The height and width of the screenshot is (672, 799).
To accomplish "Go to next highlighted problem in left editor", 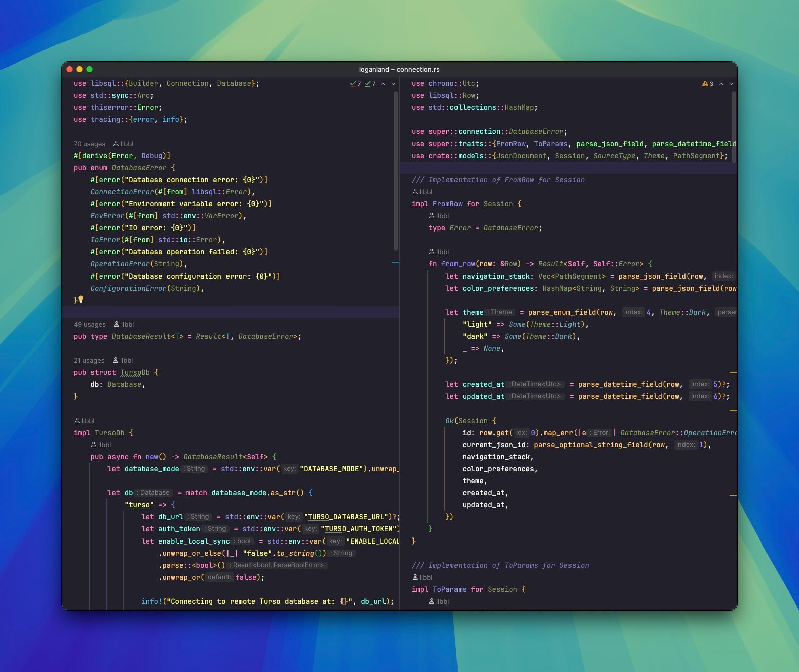I will (x=393, y=84).
